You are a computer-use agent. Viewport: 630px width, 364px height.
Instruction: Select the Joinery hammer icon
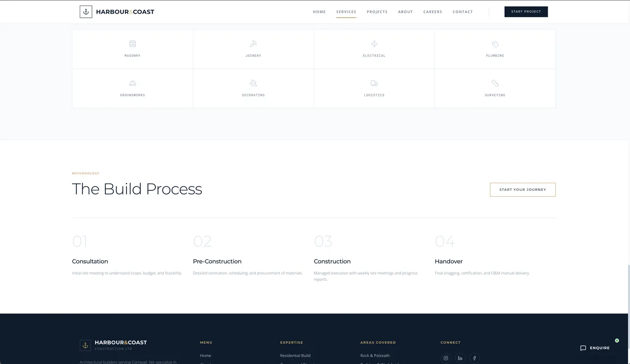tap(253, 44)
